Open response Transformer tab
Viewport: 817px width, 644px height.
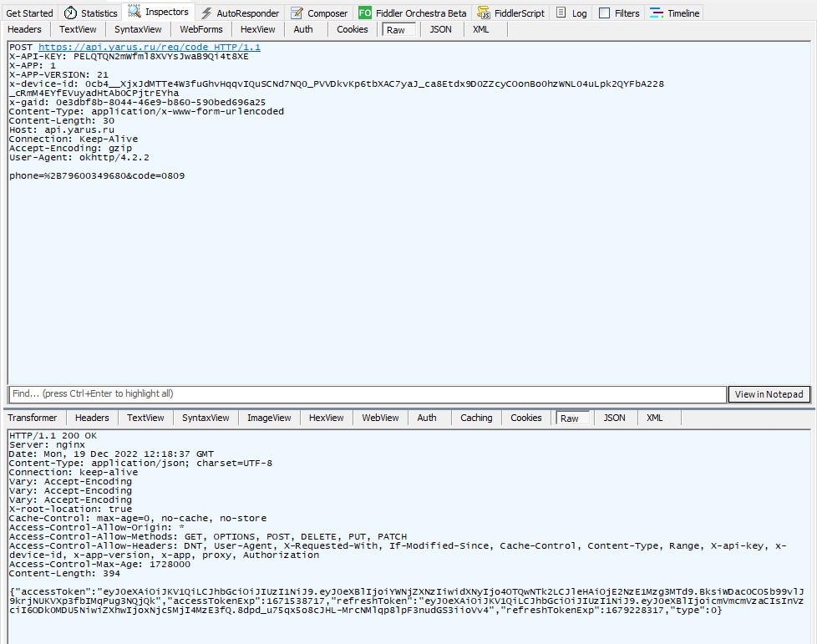point(33,418)
